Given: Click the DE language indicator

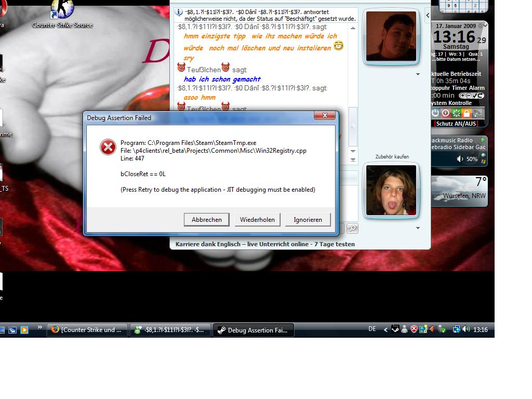Looking at the screenshot, I should pyautogui.click(x=372, y=329).
